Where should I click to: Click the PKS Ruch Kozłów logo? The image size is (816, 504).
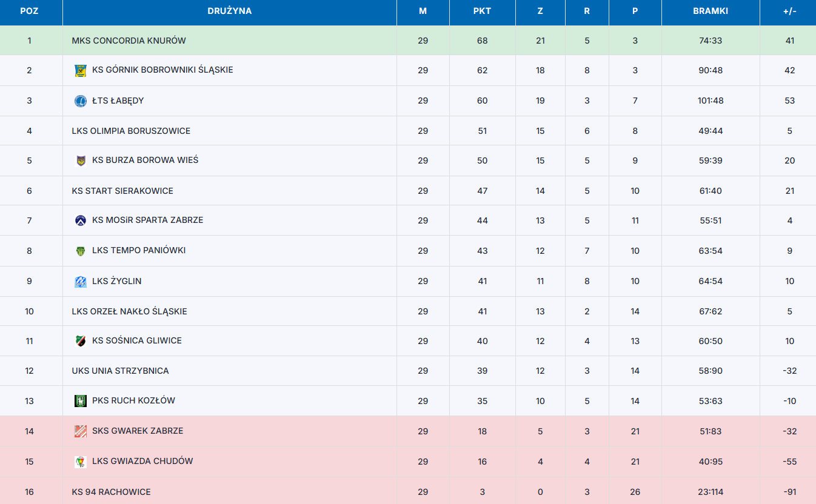81,401
